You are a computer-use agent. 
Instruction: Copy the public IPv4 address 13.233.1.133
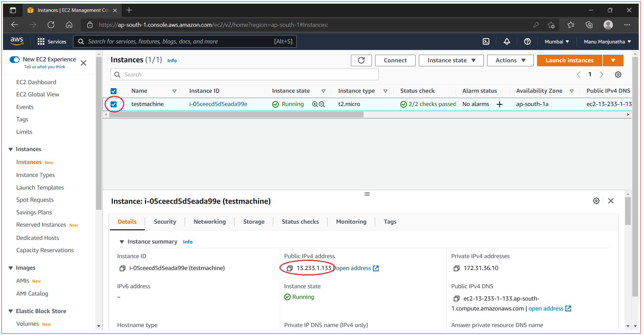(x=290, y=268)
